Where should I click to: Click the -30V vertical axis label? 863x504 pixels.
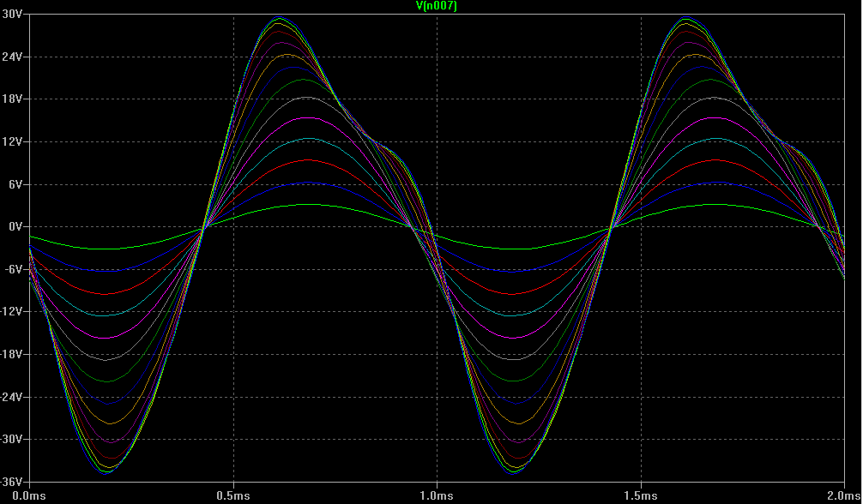click(x=14, y=439)
